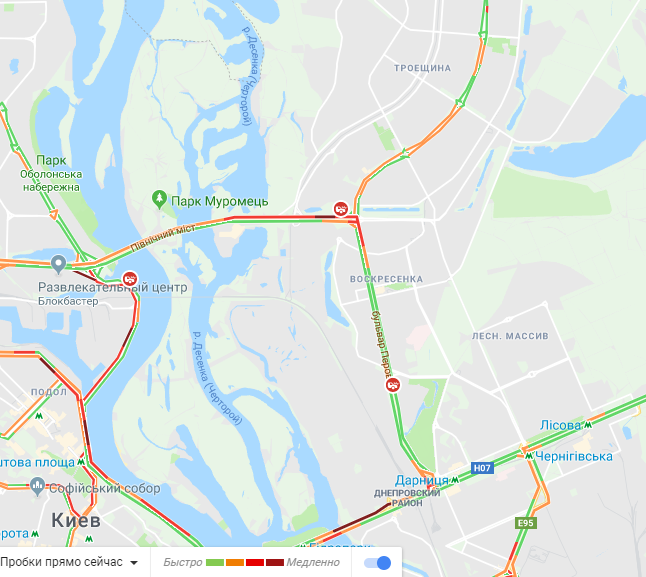Screen dimensions: 646x577
Task: Click the dark red Медленно legend swatch
Action: coord(275,563)
